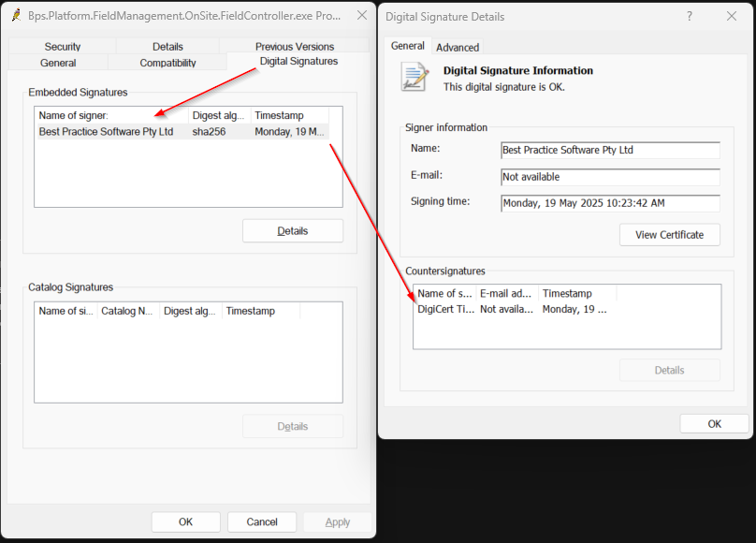Click Timestamp column header in Countersignatures
The width and height of the screenshot is (756, 543).
(577, 293)
